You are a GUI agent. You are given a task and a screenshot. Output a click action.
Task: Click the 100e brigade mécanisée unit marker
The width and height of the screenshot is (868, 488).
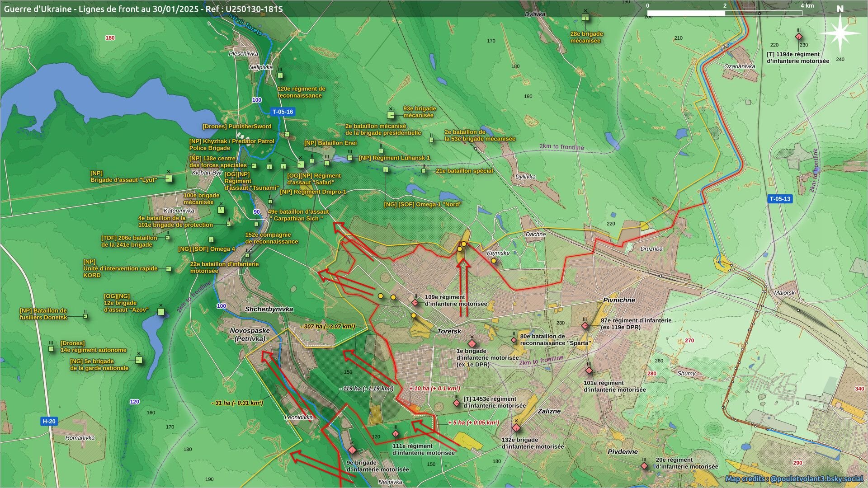coord(221,210)
